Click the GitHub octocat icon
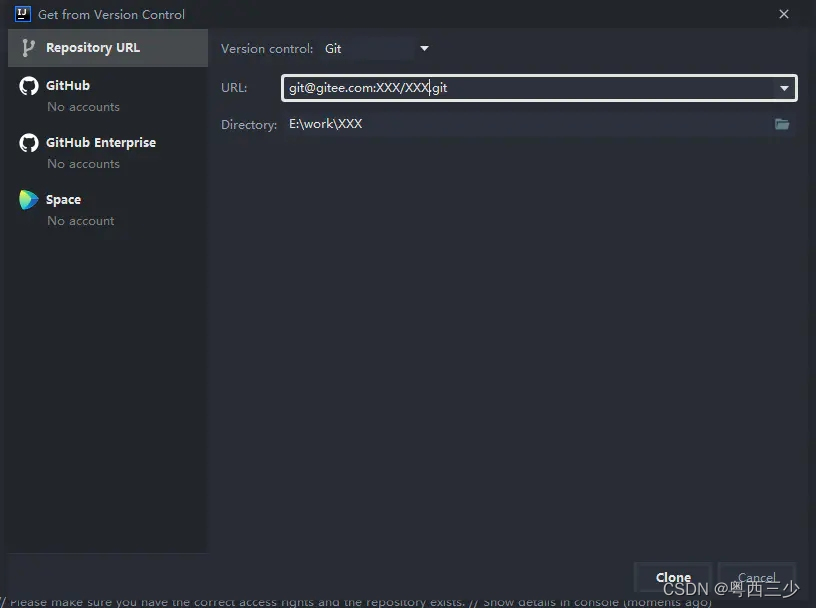This screenshot has width=816, height=608. click(29, 86)
